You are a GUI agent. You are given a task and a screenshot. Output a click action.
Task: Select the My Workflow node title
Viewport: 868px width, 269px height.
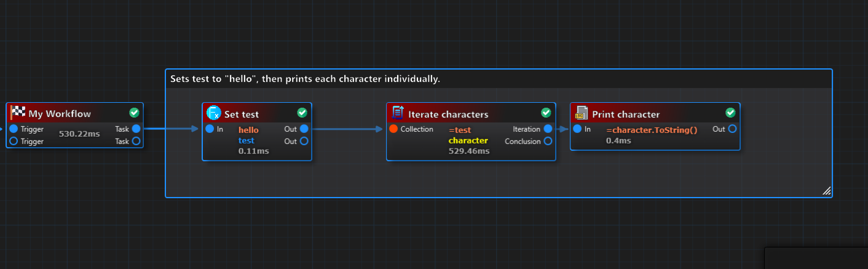click(60, 114)
